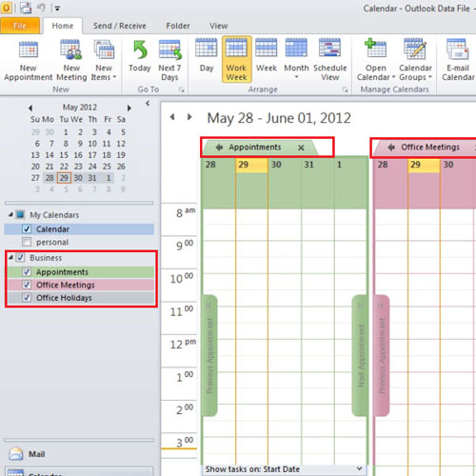Uncheck the Business group checkbox

click(21, 257)
